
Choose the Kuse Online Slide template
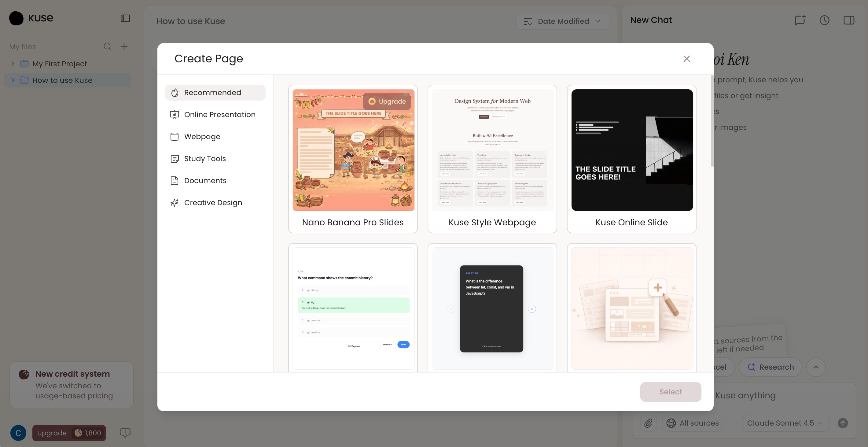click(631, 158)
